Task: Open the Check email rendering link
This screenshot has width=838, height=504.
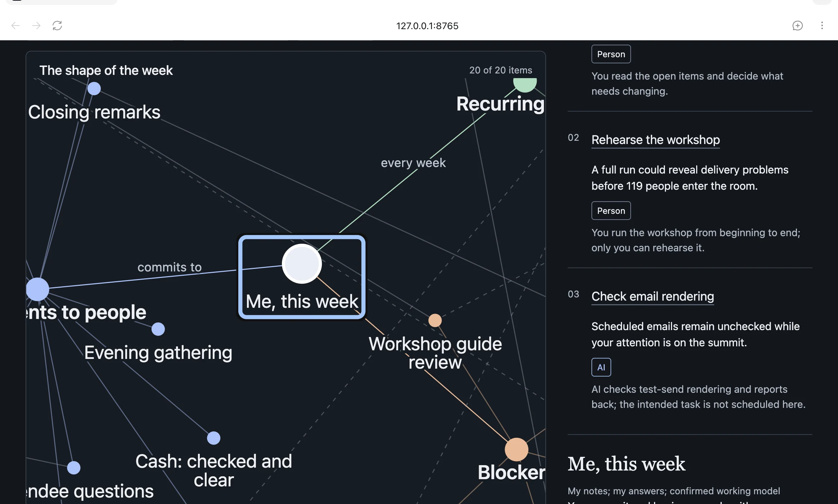Action: [653, 296]
